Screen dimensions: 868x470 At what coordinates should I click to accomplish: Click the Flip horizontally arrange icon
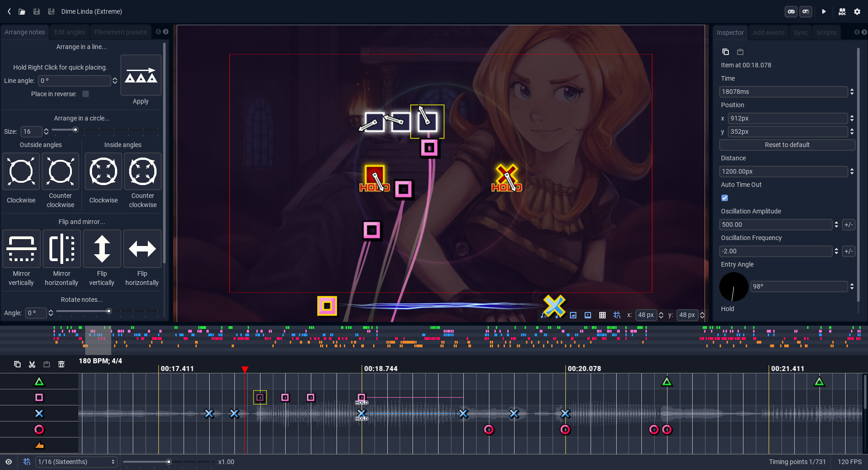142,249
